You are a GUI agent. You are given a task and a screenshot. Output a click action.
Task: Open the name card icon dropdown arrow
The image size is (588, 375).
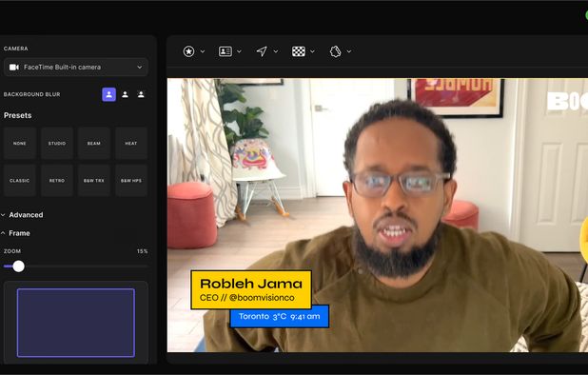coord(239,51)
